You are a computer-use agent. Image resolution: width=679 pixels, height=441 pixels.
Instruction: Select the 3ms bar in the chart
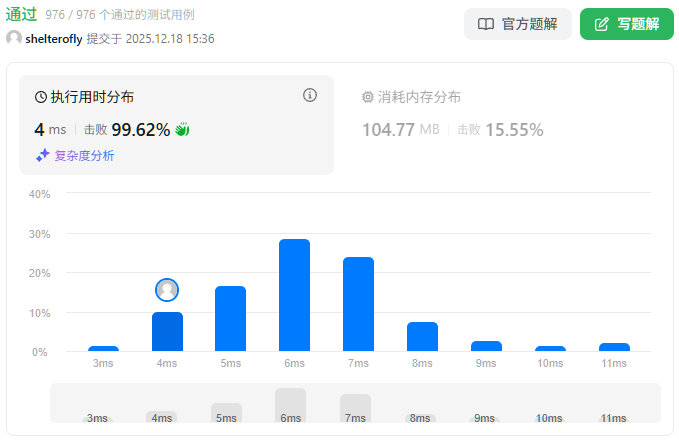click(103, 348)
